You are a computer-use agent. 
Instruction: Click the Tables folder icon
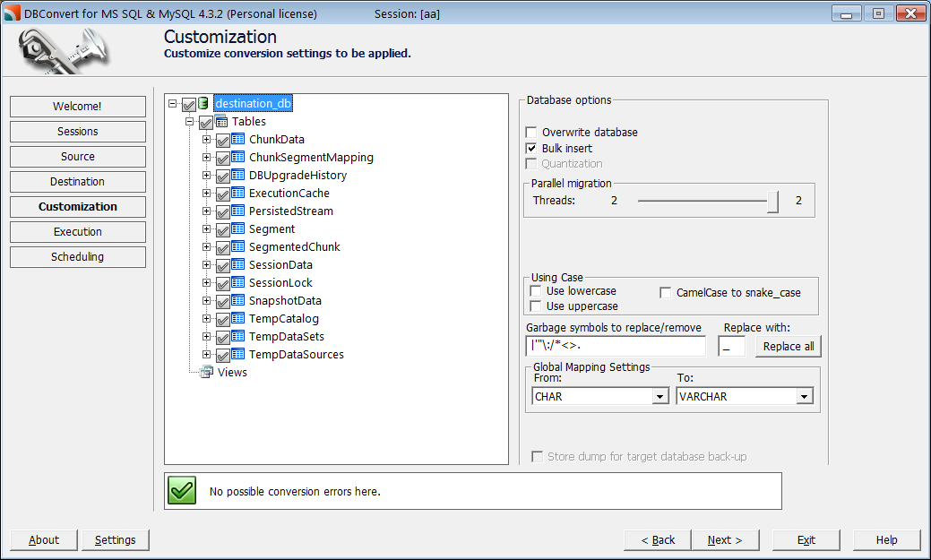tap(220, 121)
